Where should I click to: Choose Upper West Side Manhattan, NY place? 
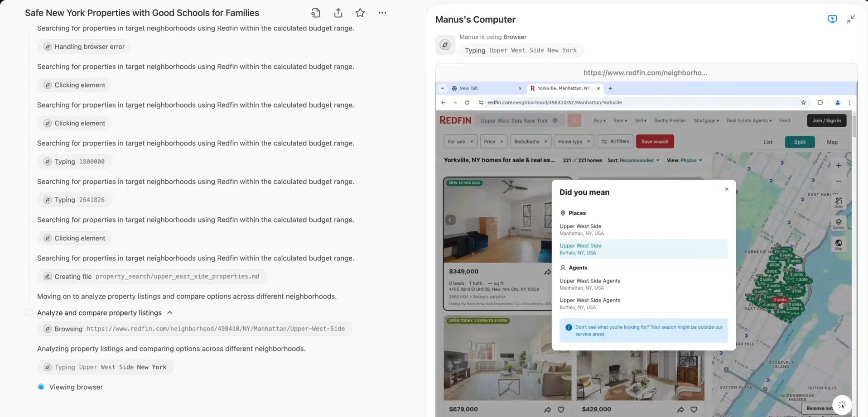click(643, 230)
